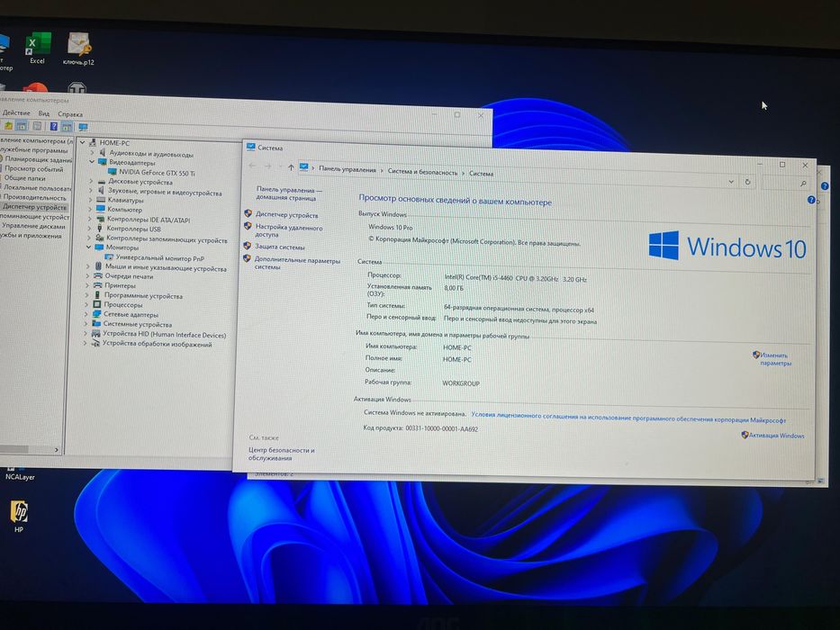Open the Защита системы link
The image size is (840, 630).
tap(280, 247)
